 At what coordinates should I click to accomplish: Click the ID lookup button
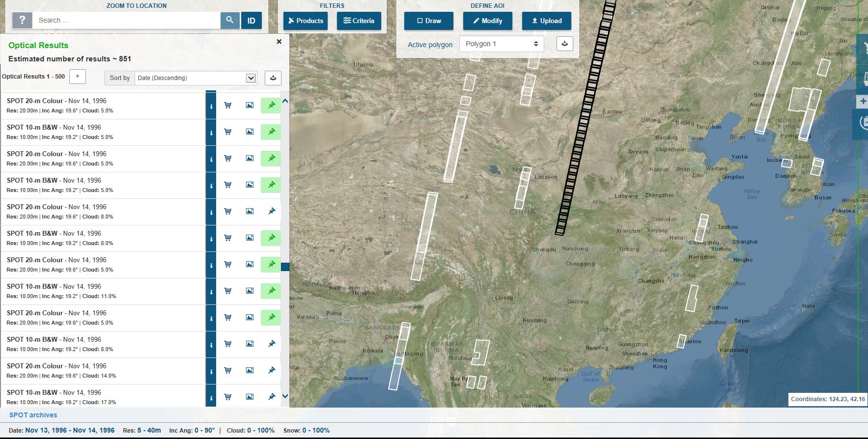tap(251, 21)
